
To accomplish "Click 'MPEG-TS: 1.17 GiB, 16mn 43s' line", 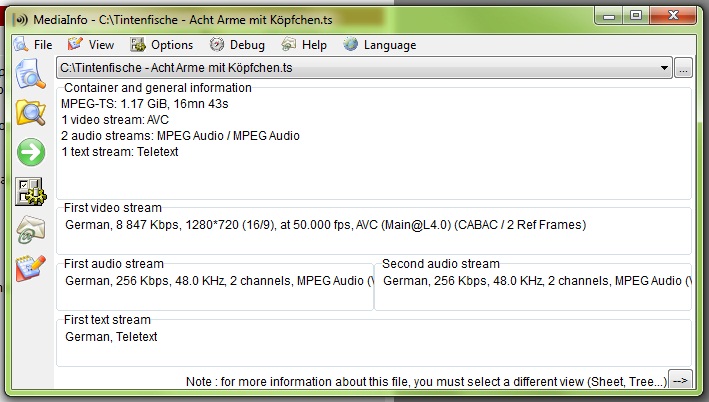I will tap(145, 104).
